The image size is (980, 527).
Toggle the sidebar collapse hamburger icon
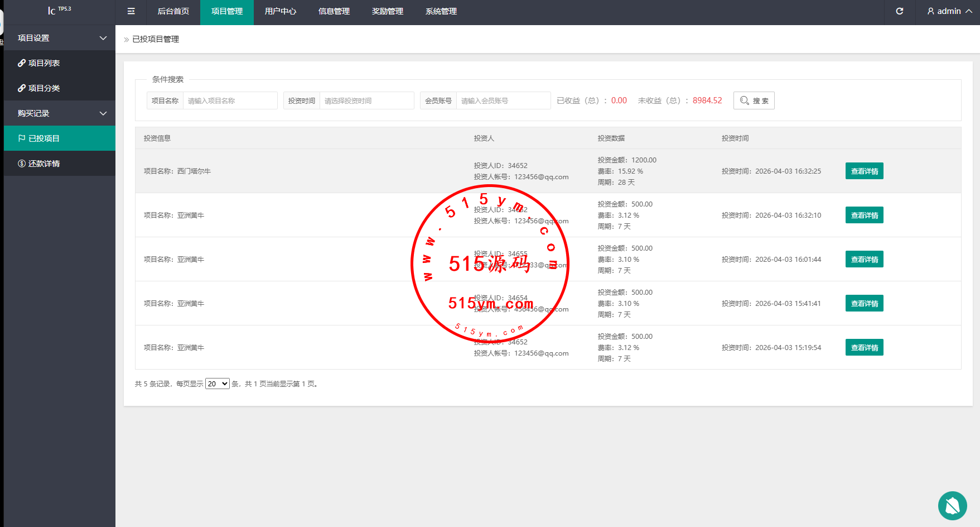tap(131, 11)
